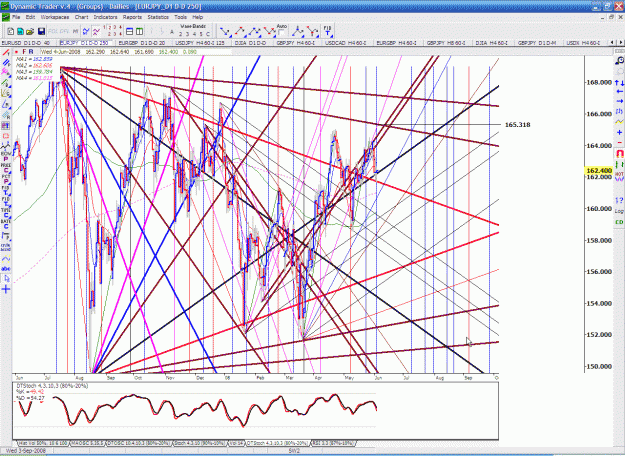Open the Chart menu
The height and width of the screenshot is (456, 625).
[x=81, y=17]
